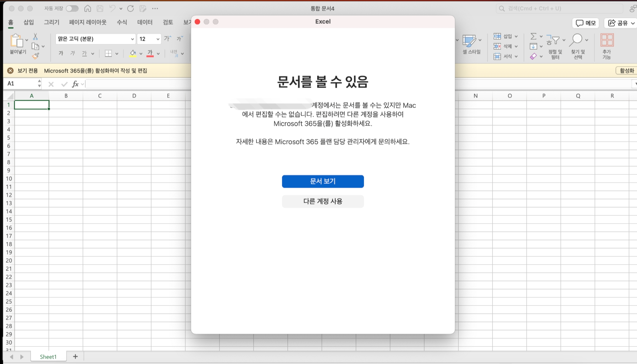Add a new sheet with plus button
The height and width of the screenshot is (364, 637).
75,356
